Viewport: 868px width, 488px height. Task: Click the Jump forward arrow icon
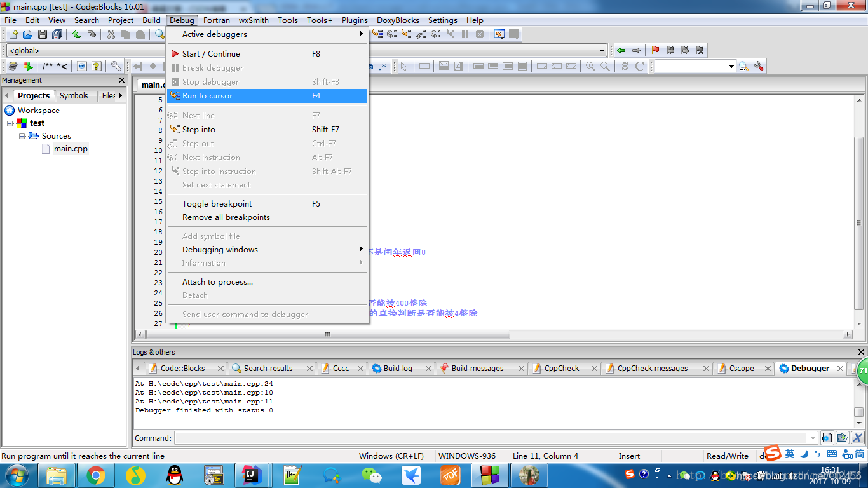pos(636,50)
